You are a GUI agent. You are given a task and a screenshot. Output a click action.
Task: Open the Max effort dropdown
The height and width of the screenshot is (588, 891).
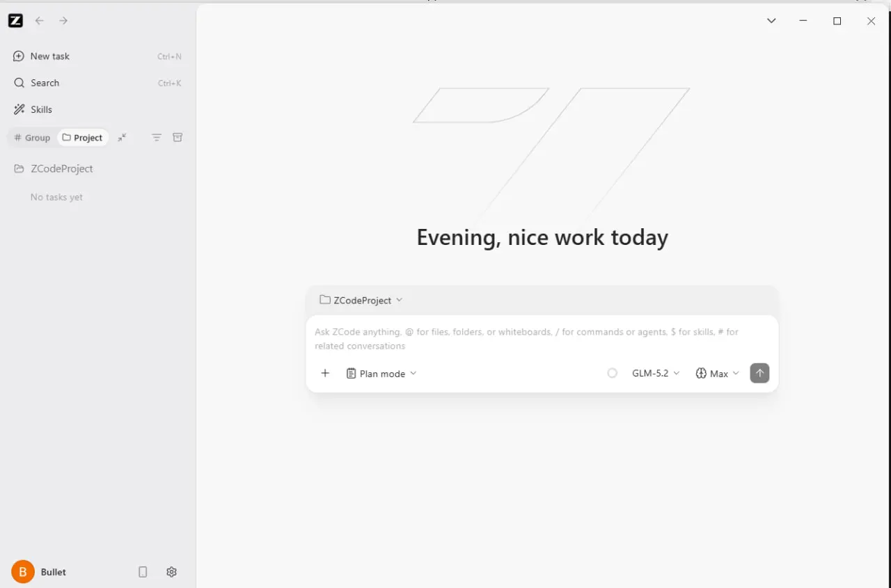717,374
